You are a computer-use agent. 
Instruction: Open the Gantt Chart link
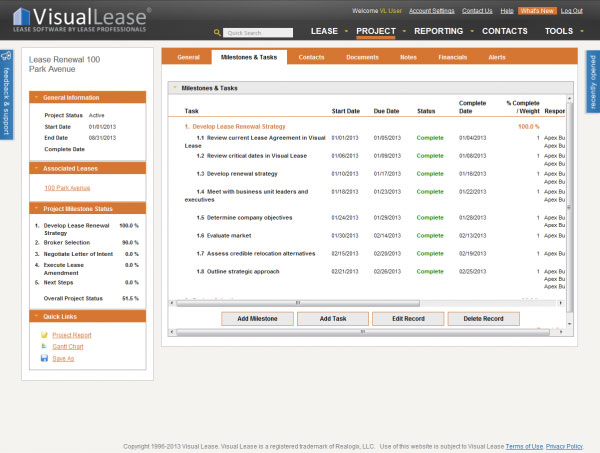click(x=68, y=347)
